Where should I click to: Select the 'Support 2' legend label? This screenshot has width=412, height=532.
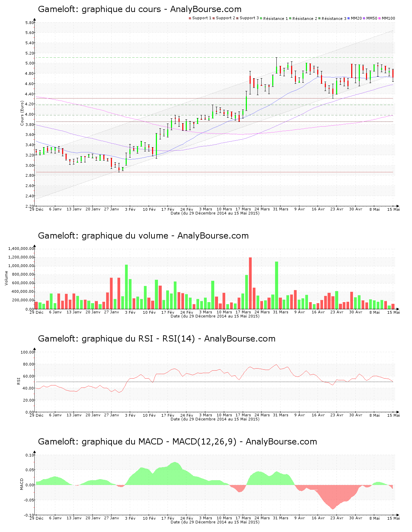(x=226, y=18)
